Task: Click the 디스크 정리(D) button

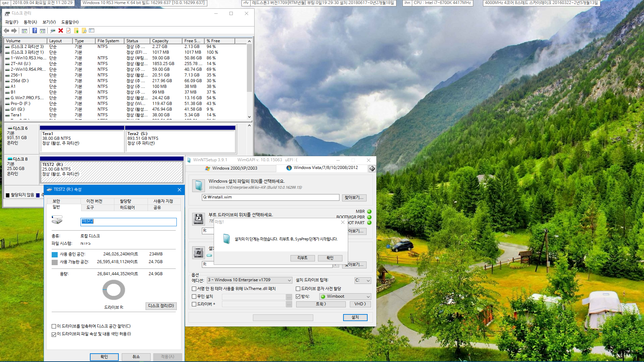Action: 161,306
